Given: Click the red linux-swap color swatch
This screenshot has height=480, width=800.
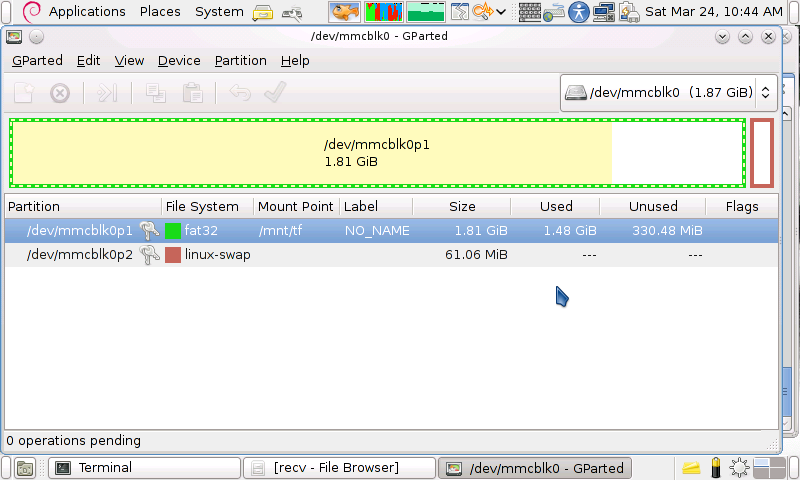Looking at the screenshot, I should click(x=173, y=255).
